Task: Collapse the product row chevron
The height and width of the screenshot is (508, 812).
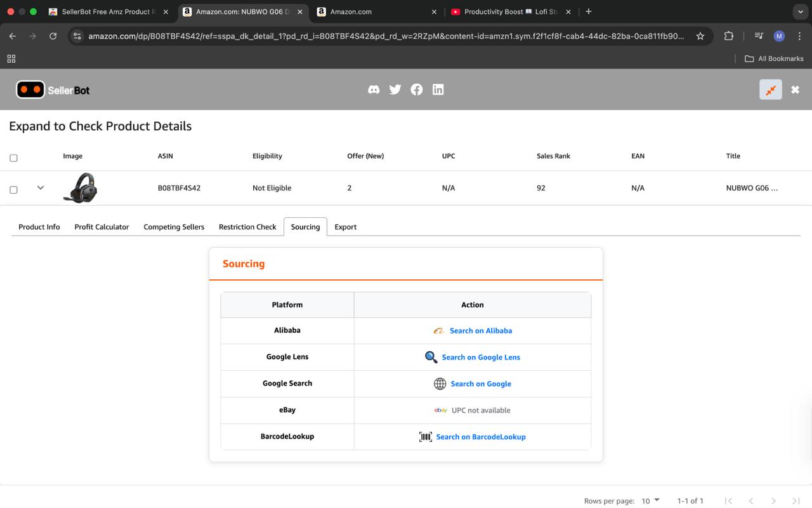Action: point(41,187)
